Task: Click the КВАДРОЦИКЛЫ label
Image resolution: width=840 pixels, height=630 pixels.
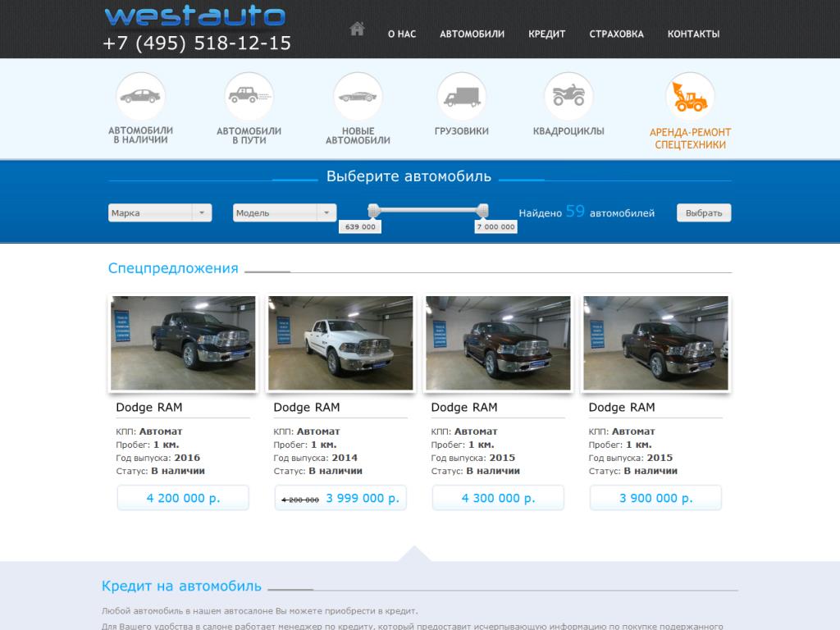Action: tap(568, 130)
